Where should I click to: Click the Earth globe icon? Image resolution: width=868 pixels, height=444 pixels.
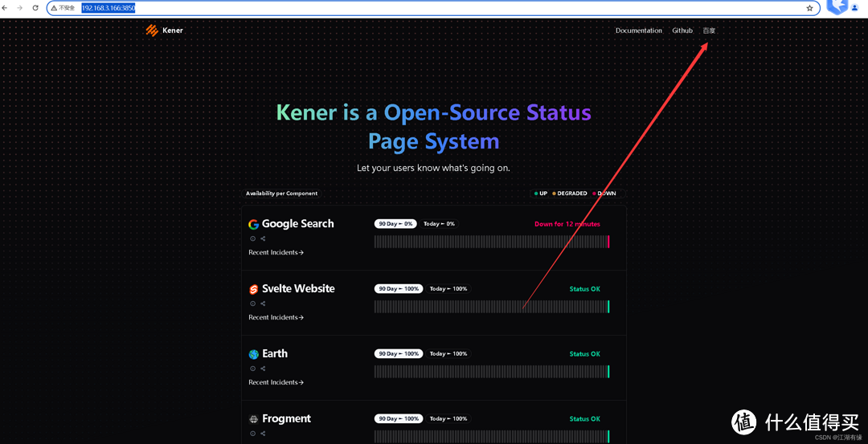pyautogui.click(x=253, y=354)
